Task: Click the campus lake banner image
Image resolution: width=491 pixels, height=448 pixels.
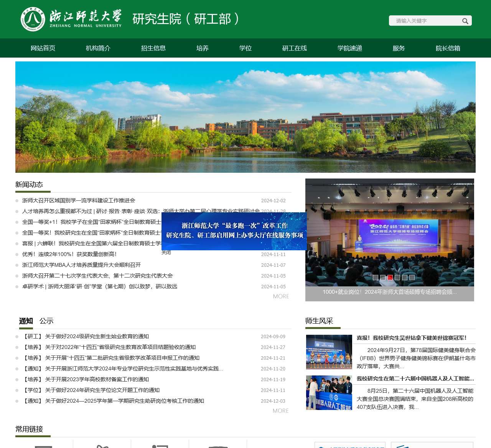Action: coord(245,117)
